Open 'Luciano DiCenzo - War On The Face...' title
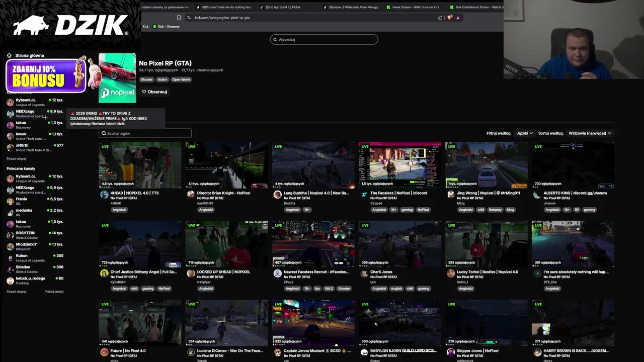The width and height of the screenshot is (644, 362). [230, 350]
